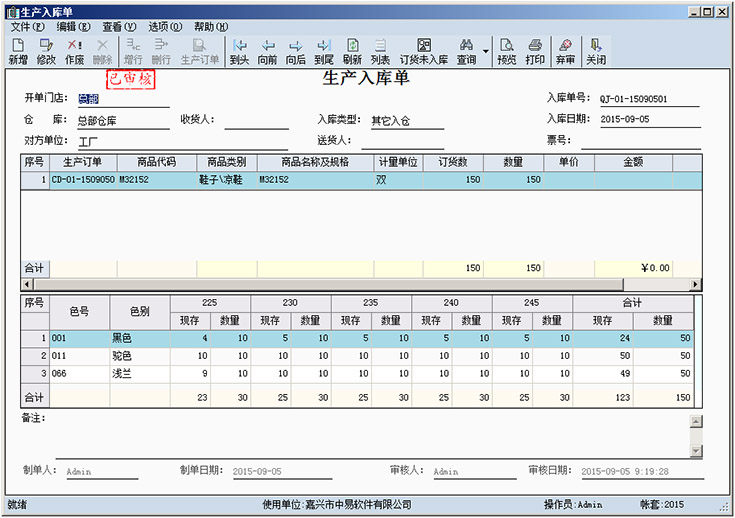Click the 删行 (Delete row) toolbar icon
This screenshot has height=518, width=735.
tap(161, 52)
